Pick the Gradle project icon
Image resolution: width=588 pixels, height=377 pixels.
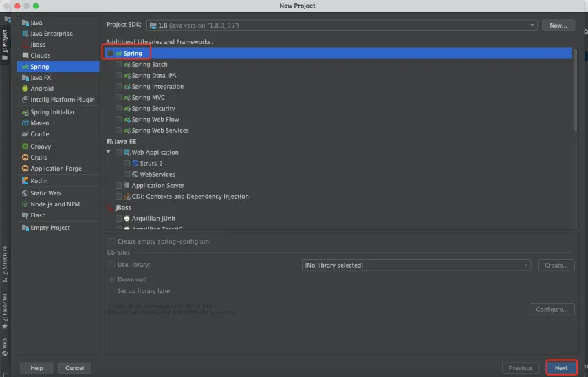point(25,134)
